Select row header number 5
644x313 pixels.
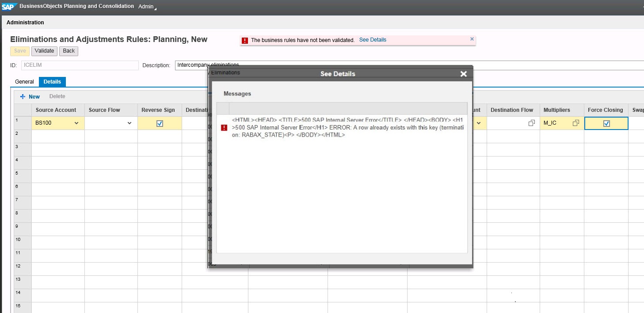click(x=23, y=176)
